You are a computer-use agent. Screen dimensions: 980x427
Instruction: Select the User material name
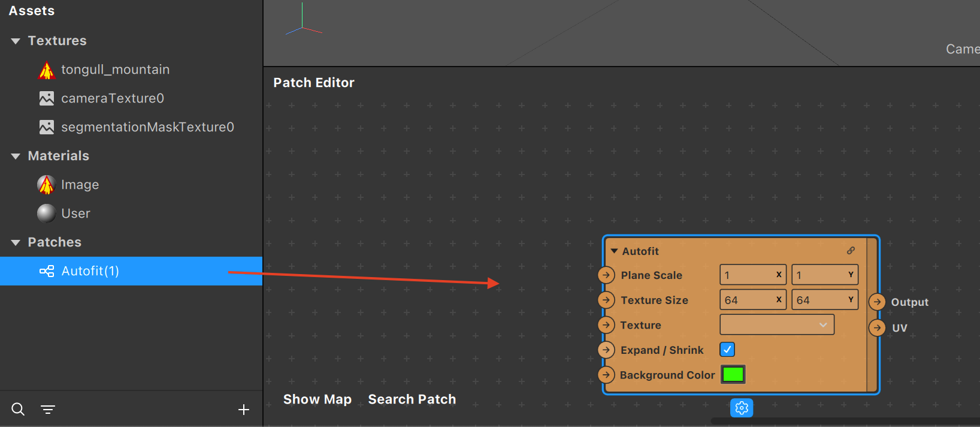[x=75, y=213]
